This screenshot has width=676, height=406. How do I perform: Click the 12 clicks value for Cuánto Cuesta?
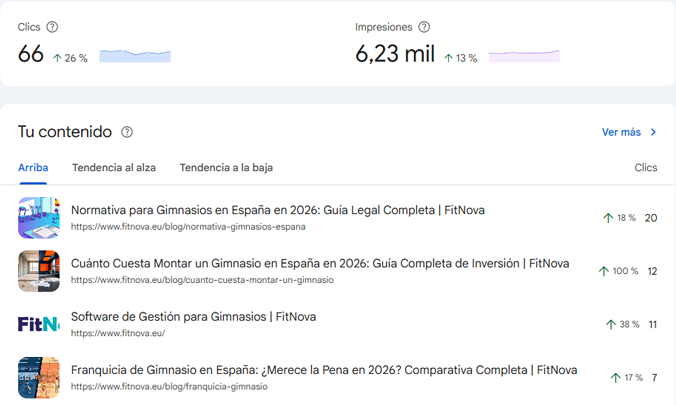pos(652,272)
